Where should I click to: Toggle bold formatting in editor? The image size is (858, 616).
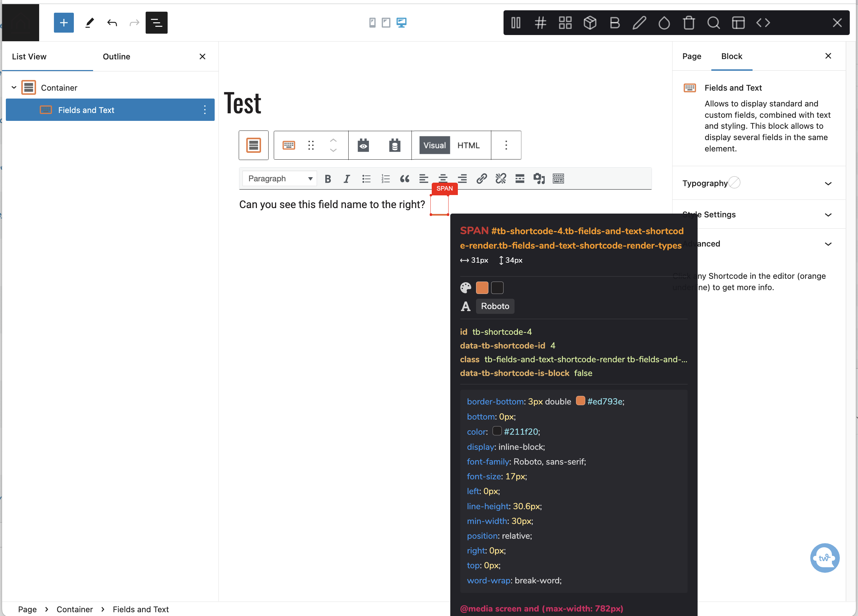[328, 179]
